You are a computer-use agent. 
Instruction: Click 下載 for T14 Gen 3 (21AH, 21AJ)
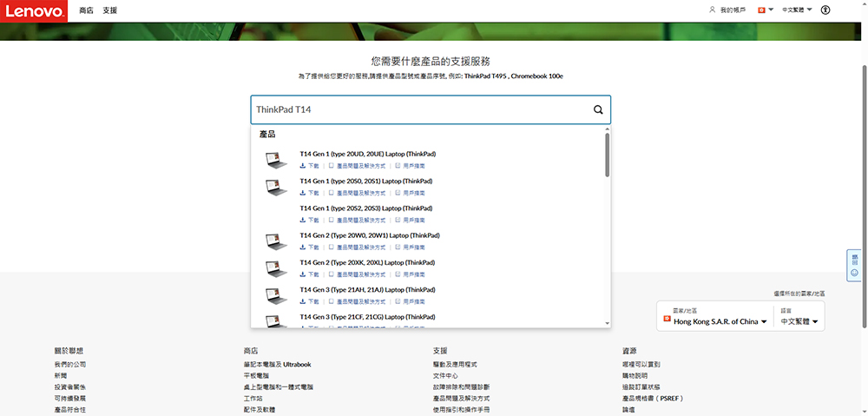(310, 301)
